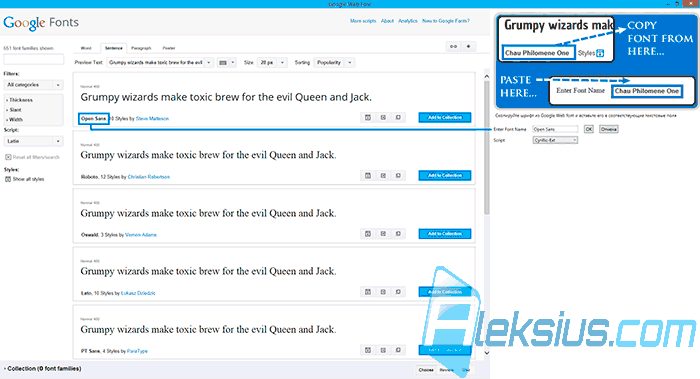Click the font list scrollbar up arrow
Screen dimensions: 700x379
point(487,76)
